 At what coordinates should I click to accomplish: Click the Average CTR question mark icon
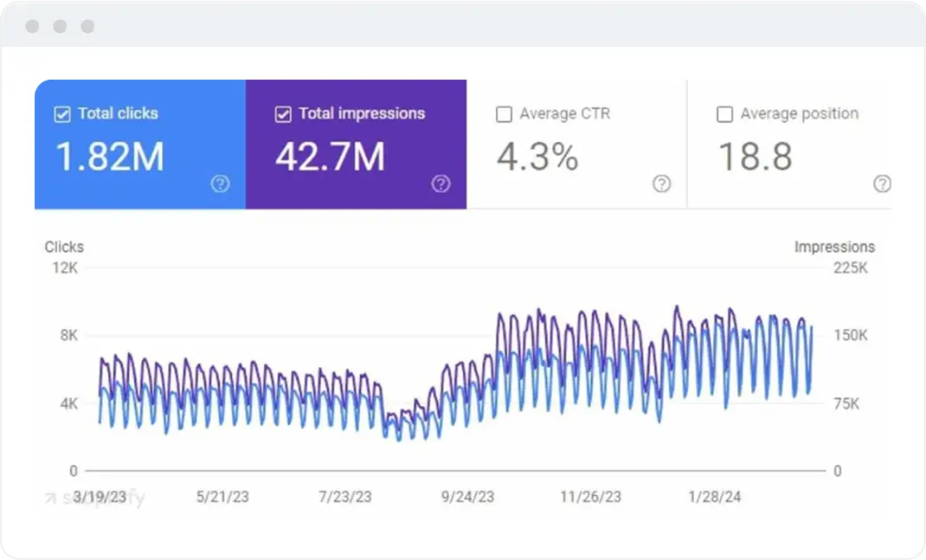pyautogui.click(x=661, y=184)
